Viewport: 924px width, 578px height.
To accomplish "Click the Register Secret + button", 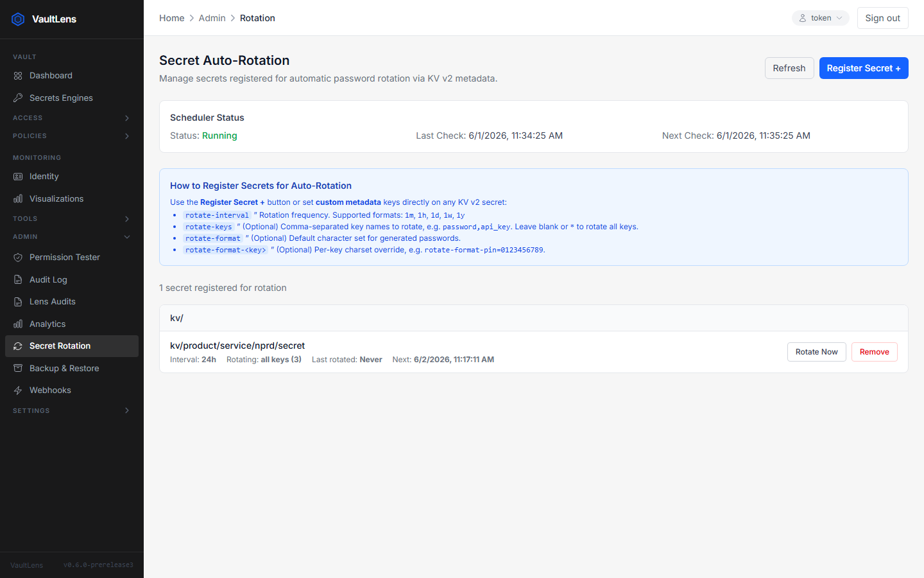I will click(864, 68).
